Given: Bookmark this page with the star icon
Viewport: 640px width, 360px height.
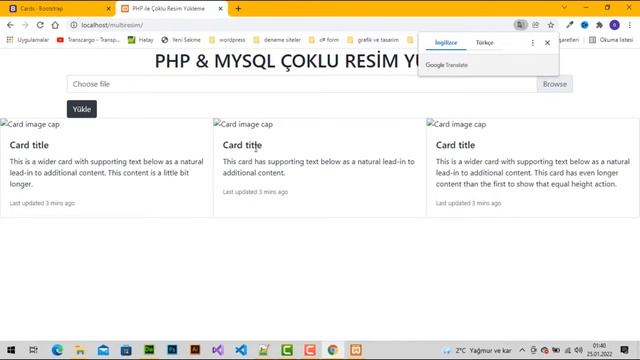Looking at the screenshot, I should pos(551,25).
